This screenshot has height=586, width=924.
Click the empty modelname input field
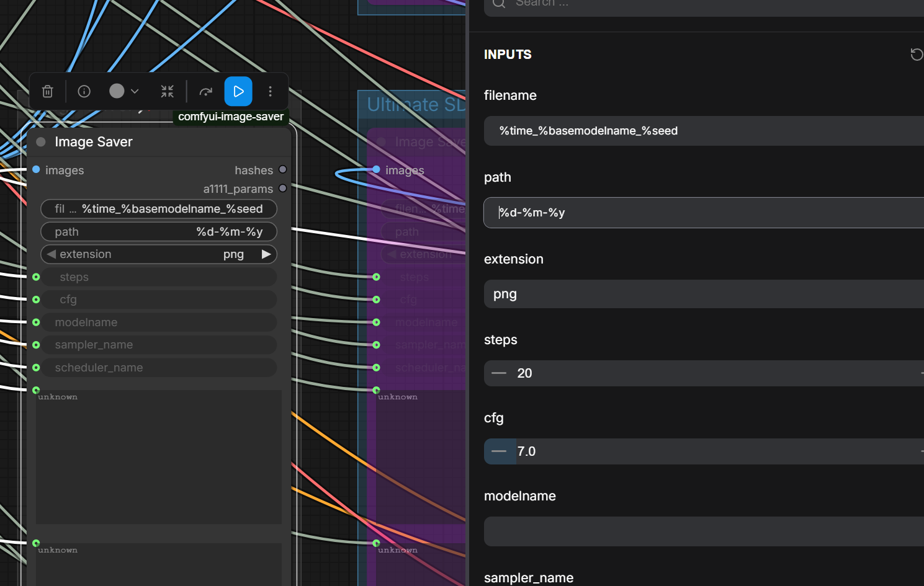pyautogui.click(x=704, y=531)
